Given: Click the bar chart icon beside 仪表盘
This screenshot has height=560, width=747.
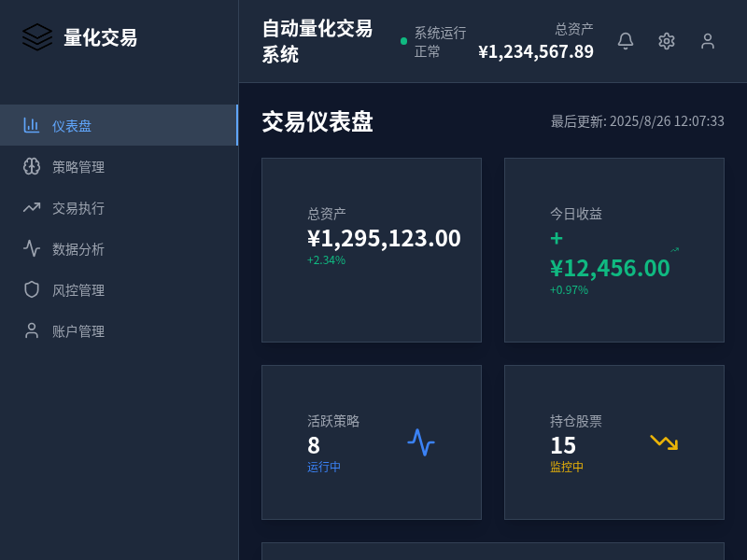Looking at the screenshot, I should pos(32,125).
